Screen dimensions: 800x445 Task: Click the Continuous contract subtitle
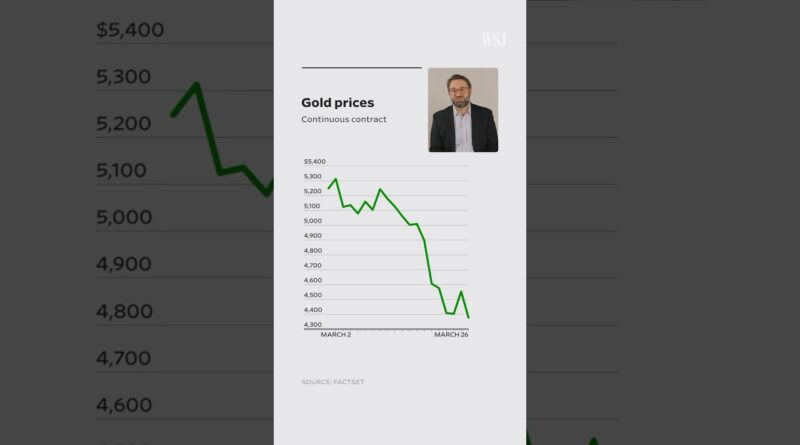342,120
